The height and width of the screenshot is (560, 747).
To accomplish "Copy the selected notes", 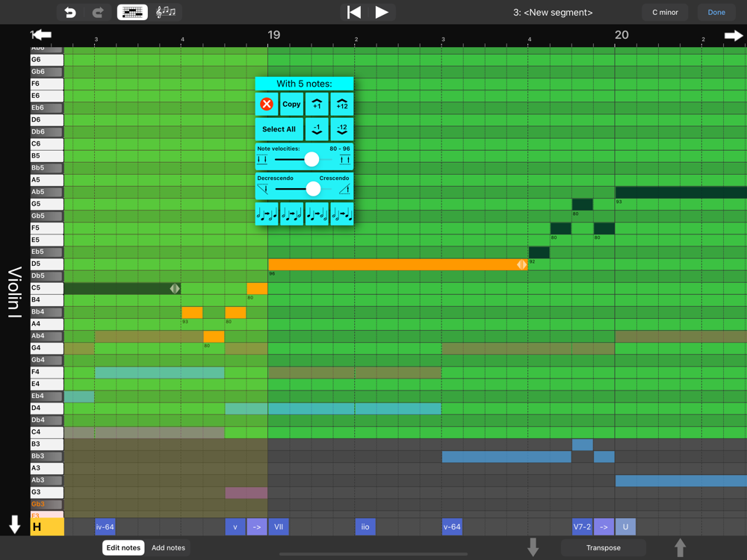I will point(291,105).
